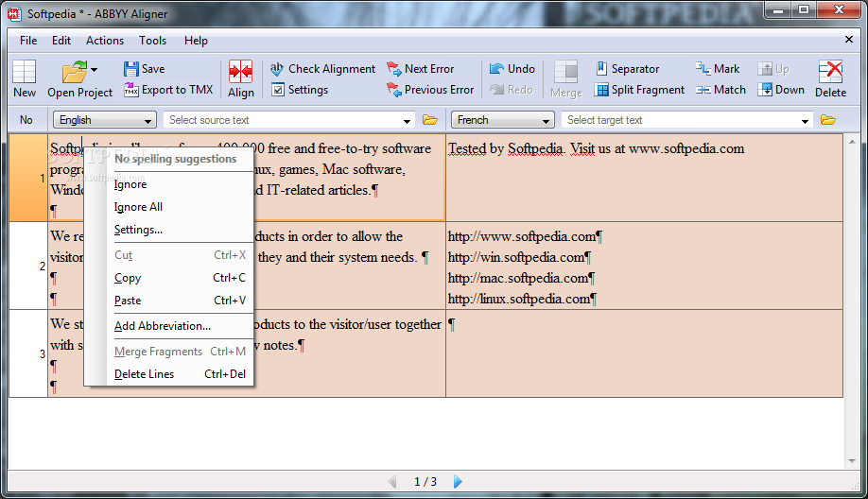Expand the Open Project arrow menu
Screen dimensions: 868x499
(95, 70)
